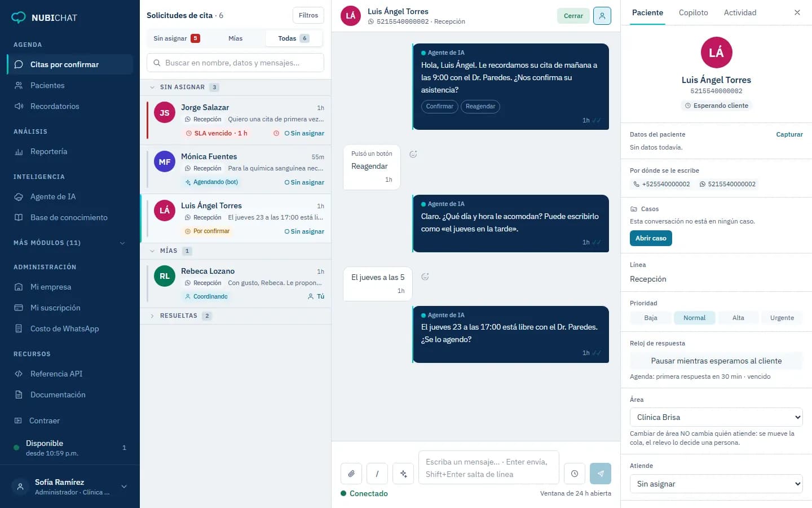Image resolution: width=812 pixels, height=508 pixels.
Task: Open Costo de WhatsApp page
Action: [x=70, y=329]
